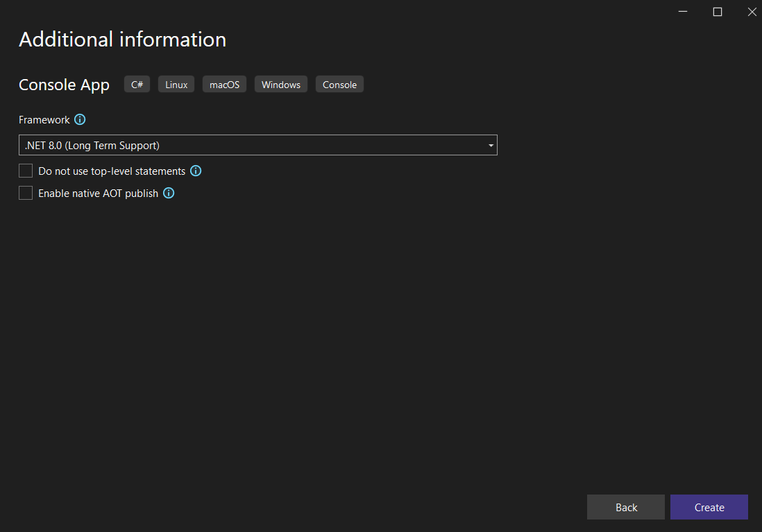Go back with the Back button
The image size is (762, 532).
pos(626,507)
